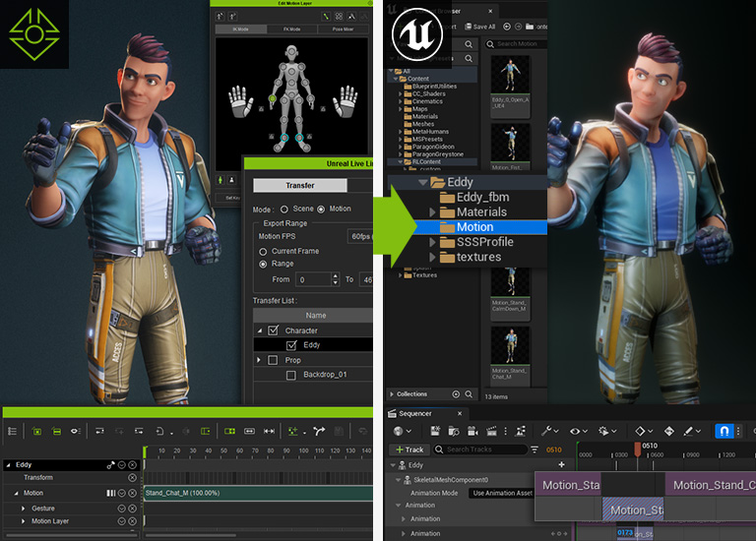The width and height of the screenshot is (756, 541).
Task: Switch to the Pose Mixer tab
Action: tap(343, 30)
